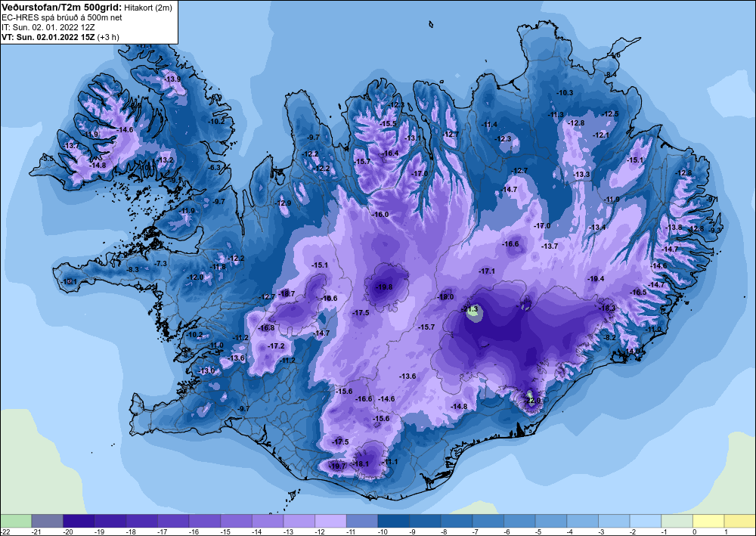Click the -8.2 temperature label

tap(610, 338)
